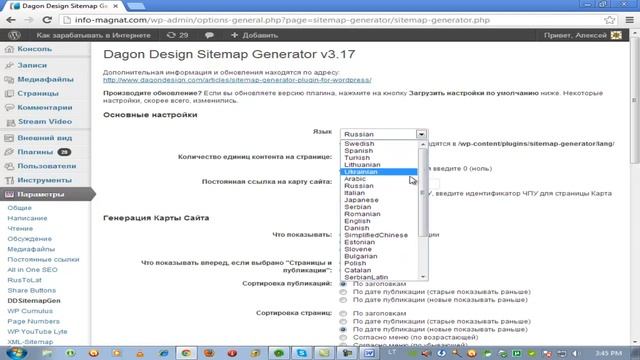The width and height of the screenshot is (640, 360).
Task: Bookmark page with star icon
Action: pos(609,20)
